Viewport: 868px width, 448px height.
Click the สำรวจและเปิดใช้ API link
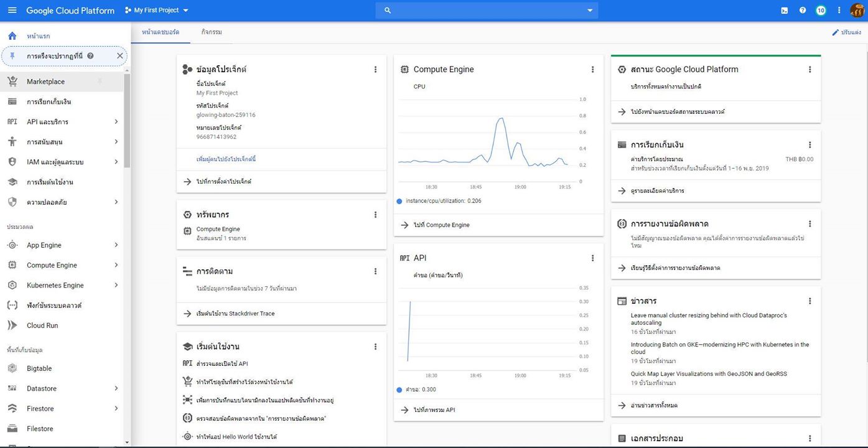222,363
